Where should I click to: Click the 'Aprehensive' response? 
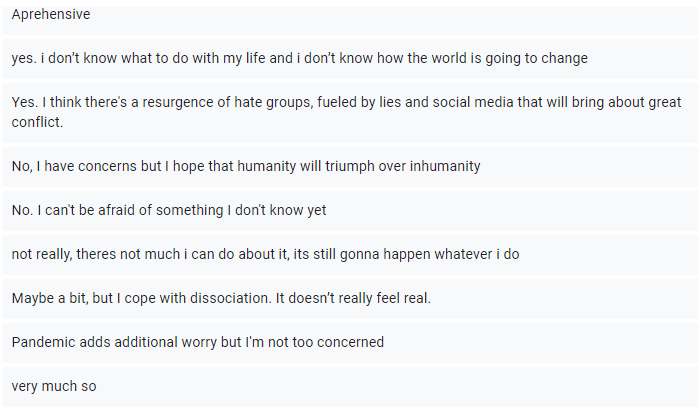click(50, 15)
